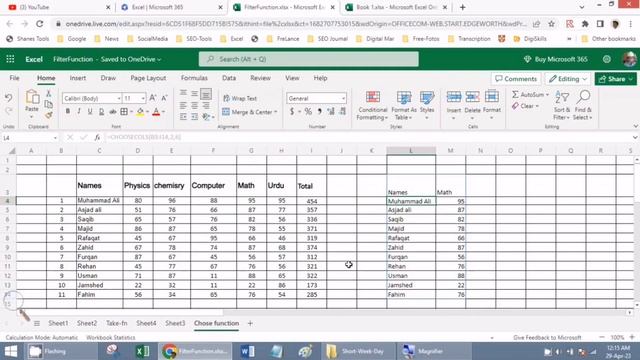This screenshot has width=640, height=360.
Task: Click the Name Box showing L4
Action: pyautogui.click(x=30, y=138)
